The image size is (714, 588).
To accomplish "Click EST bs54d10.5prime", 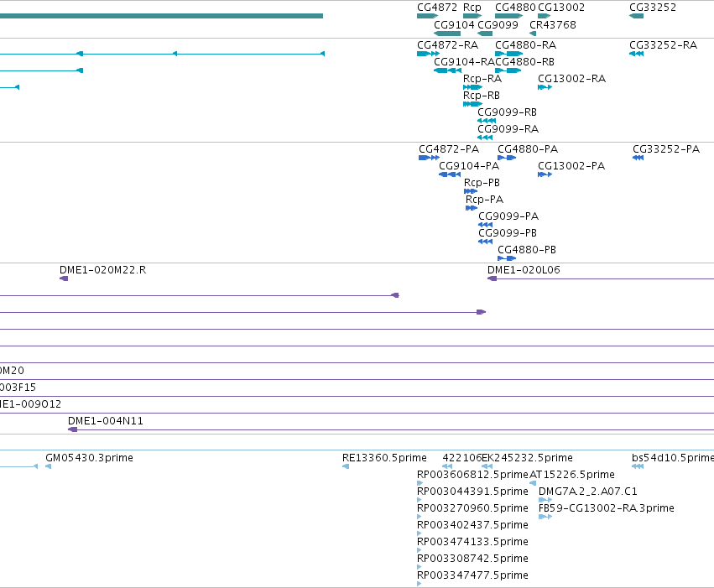I will tap(673, 458).
